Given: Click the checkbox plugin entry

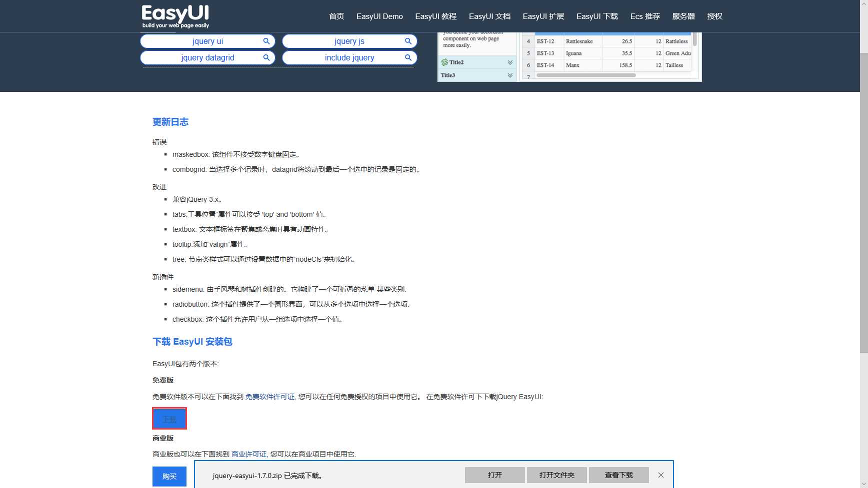Looking at the screenshot, I should tap(259, 319).
